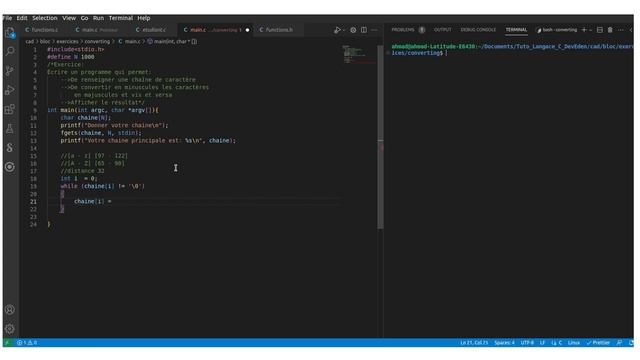Open the File menu
The height and width of the screenshot is (360, 640).
pyautogui.click(x=7, y=18)
